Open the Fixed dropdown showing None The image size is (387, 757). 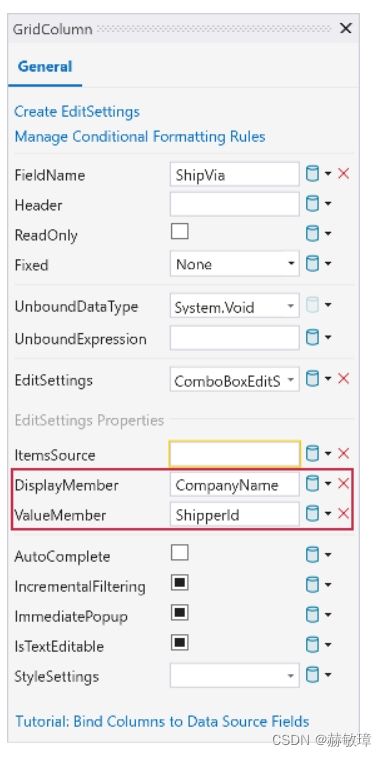coord(235,264)
